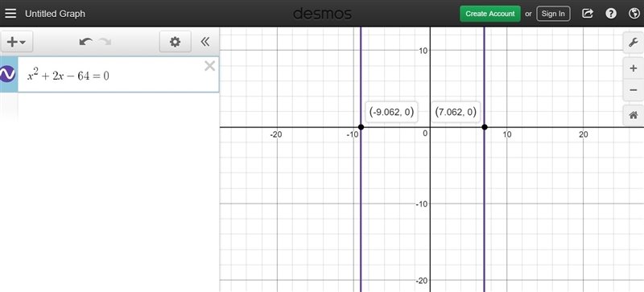Viewport: 644px width, 292px height.
Task: Click the Share Graph icon
Action: click(x=588, y=14)
